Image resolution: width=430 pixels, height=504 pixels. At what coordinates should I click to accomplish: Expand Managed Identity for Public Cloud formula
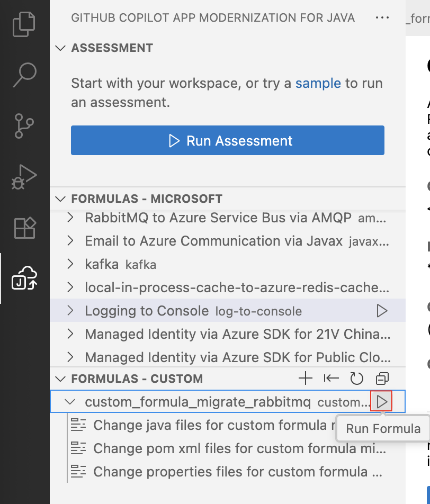point(70,357)
